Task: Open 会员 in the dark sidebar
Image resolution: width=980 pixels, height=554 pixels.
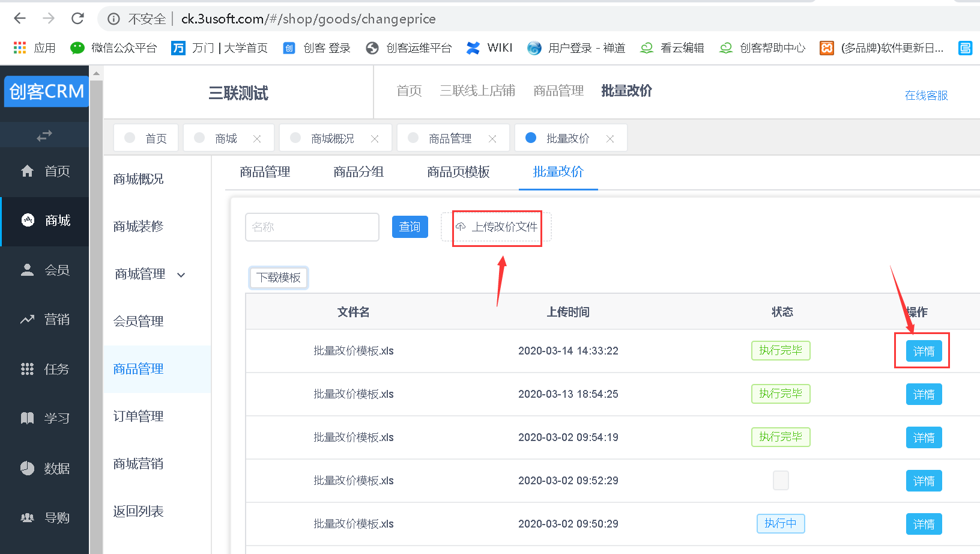Action: click(44, 270)
